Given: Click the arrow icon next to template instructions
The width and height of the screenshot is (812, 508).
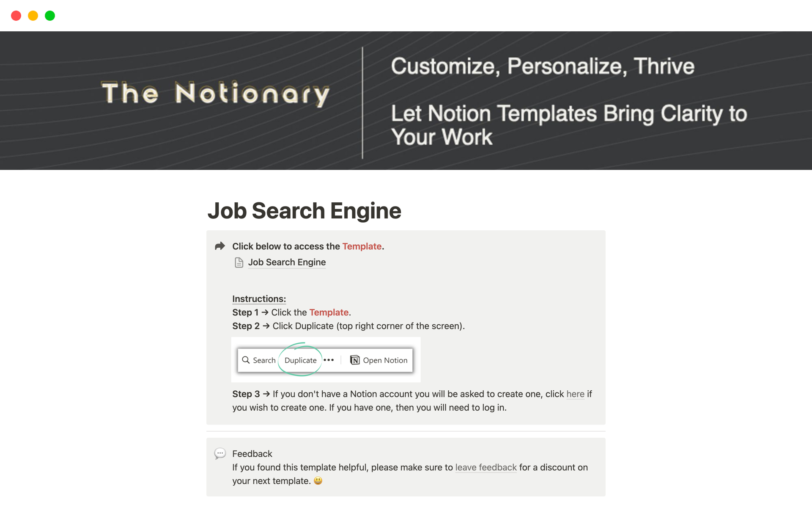Looking at the screenshot, I should pyautogui.click(x=221, y=246).
